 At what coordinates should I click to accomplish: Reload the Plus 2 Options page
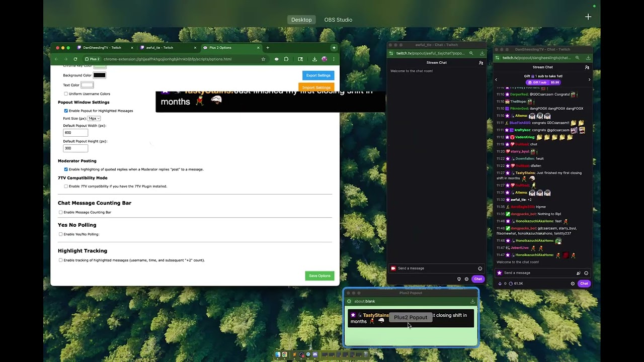[75, 59]
